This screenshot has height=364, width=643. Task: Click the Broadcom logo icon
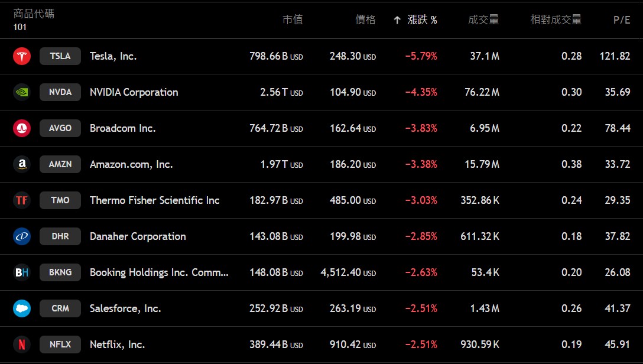22,128
